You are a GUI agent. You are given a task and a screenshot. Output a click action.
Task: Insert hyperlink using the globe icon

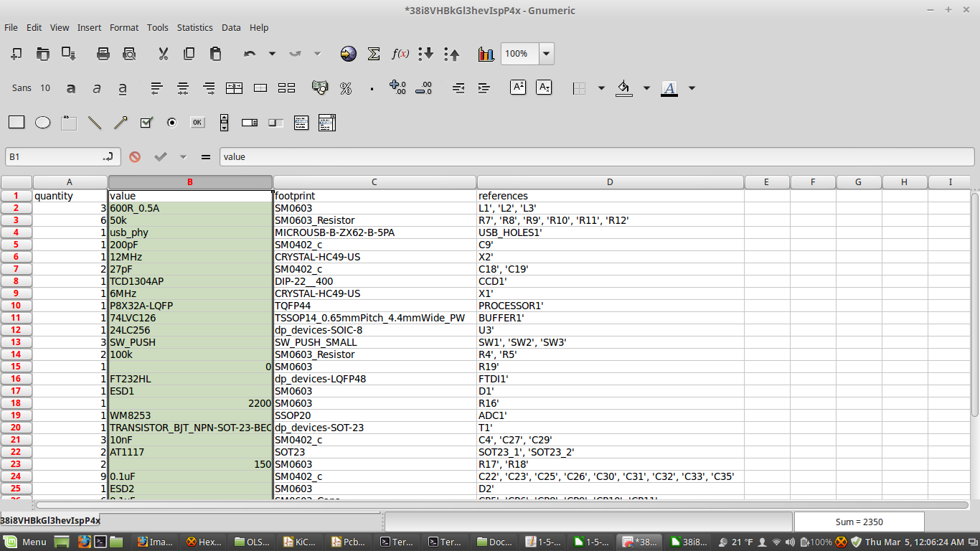pos(348,54)
